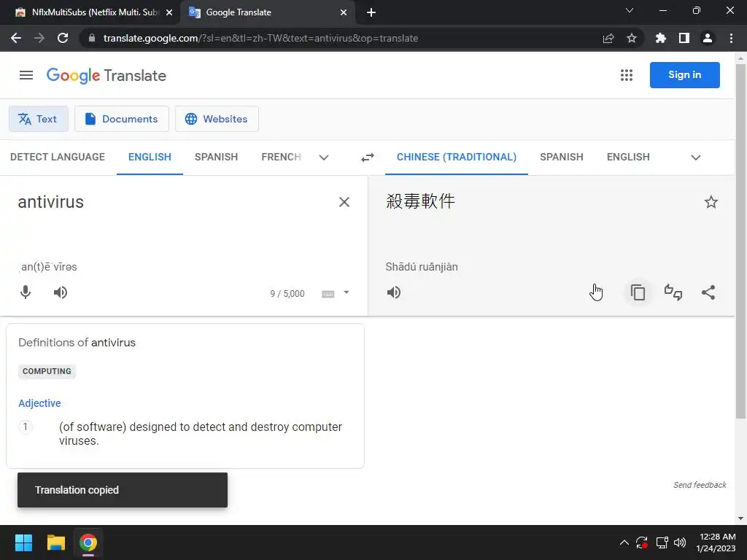The image size is (747, 560).
Task: Toggle the Chrome side panel
Action: click(x=684, y=38)
